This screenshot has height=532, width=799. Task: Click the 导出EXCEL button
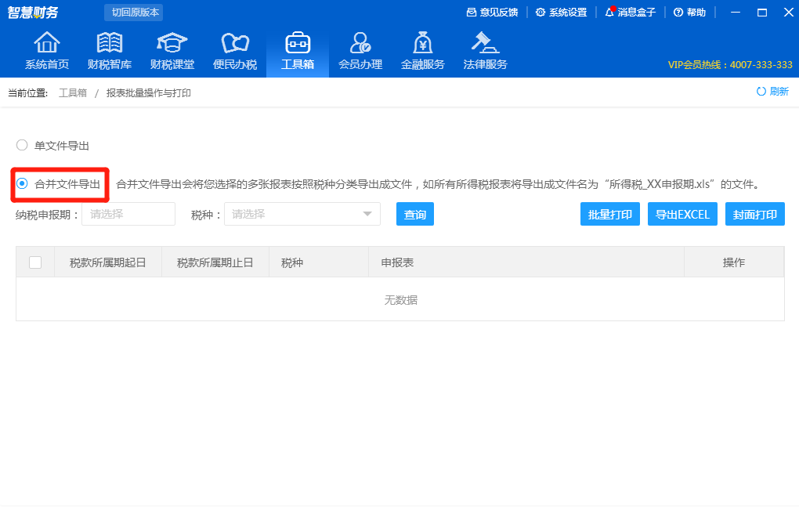click(681, 213)
